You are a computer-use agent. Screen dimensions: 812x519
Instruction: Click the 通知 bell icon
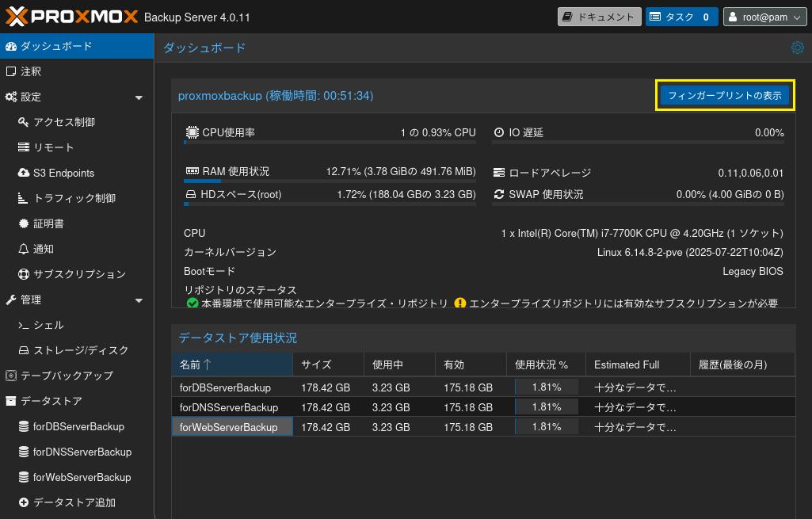(x=23, y=249)
